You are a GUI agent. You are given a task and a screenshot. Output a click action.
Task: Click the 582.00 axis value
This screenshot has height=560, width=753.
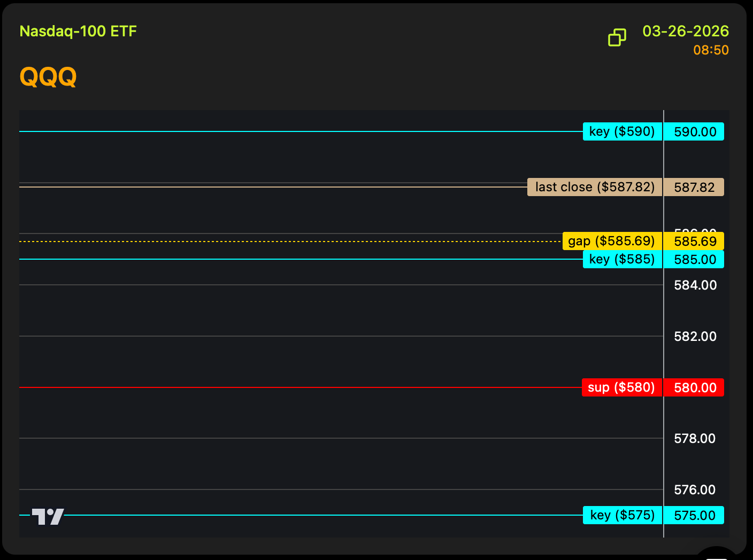pos(695,336)
